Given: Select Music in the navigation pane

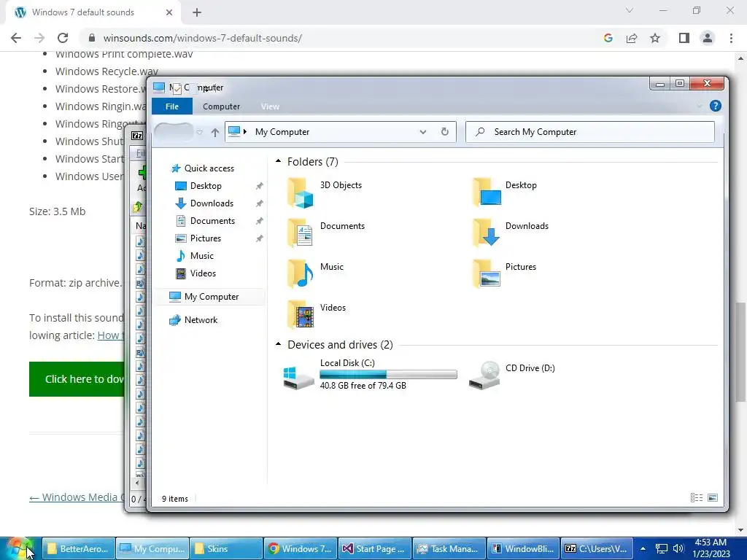Looking at the screenshot, I should tap(201, 256).
